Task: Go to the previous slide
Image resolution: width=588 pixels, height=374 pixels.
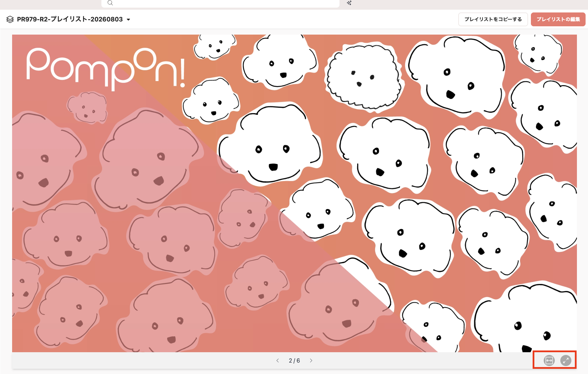Action: pyautogui.click(x=278, y=361)
